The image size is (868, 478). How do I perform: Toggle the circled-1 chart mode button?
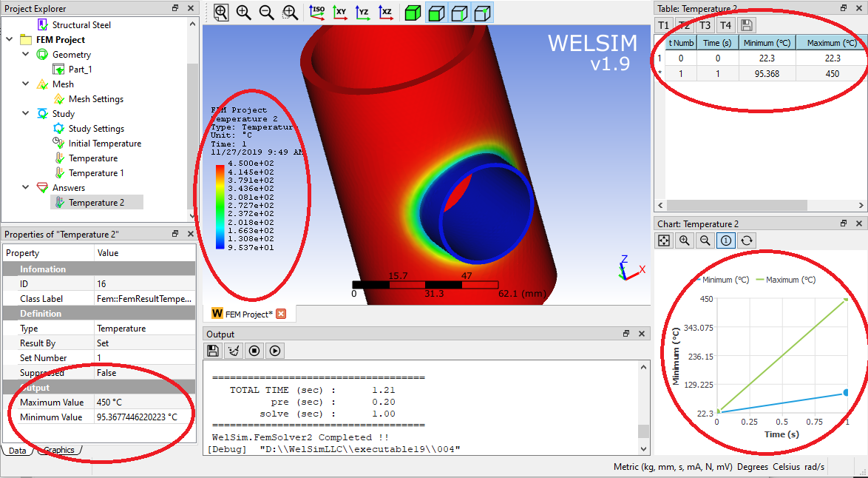(x=726, y=240)
